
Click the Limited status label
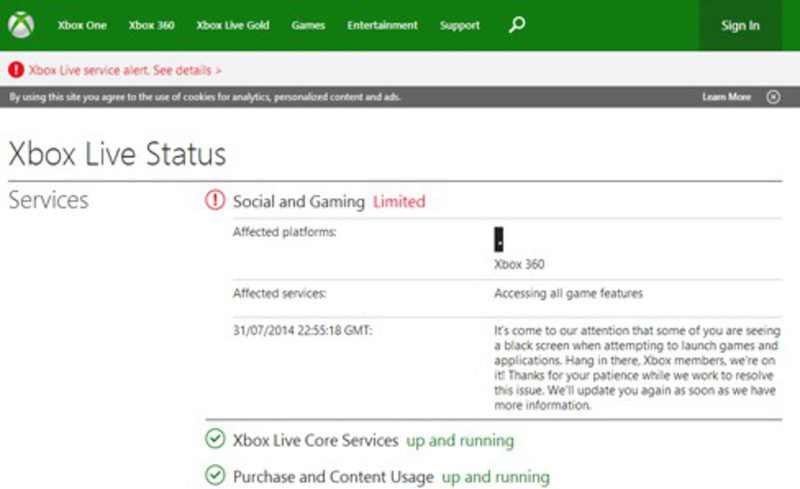pyautogui.click(x=399, y=202)
